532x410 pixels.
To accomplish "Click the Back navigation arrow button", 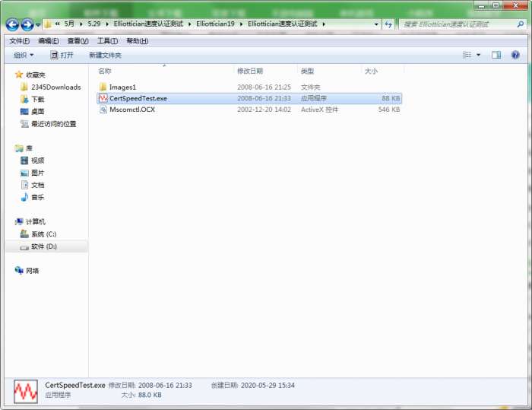I will [13, 25].
